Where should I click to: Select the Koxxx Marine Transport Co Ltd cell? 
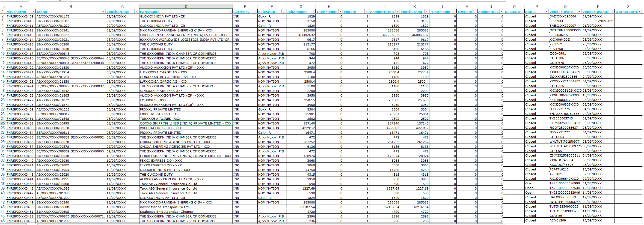186,207
